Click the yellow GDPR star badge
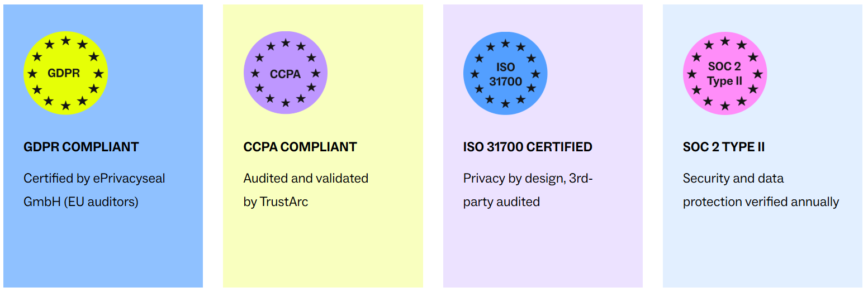The width and height of the screenshot is (868, 292). pyautogui.click(x=65, y=73)
